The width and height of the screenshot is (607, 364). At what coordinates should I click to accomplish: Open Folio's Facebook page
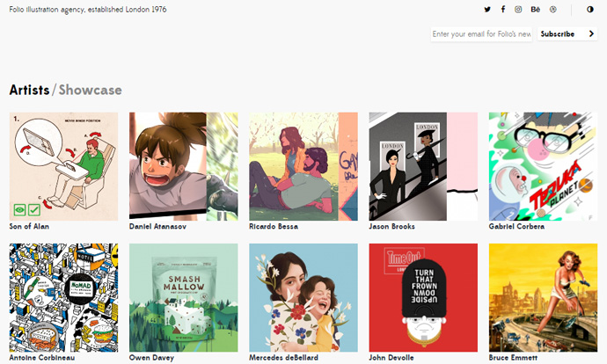pos(503,10)
